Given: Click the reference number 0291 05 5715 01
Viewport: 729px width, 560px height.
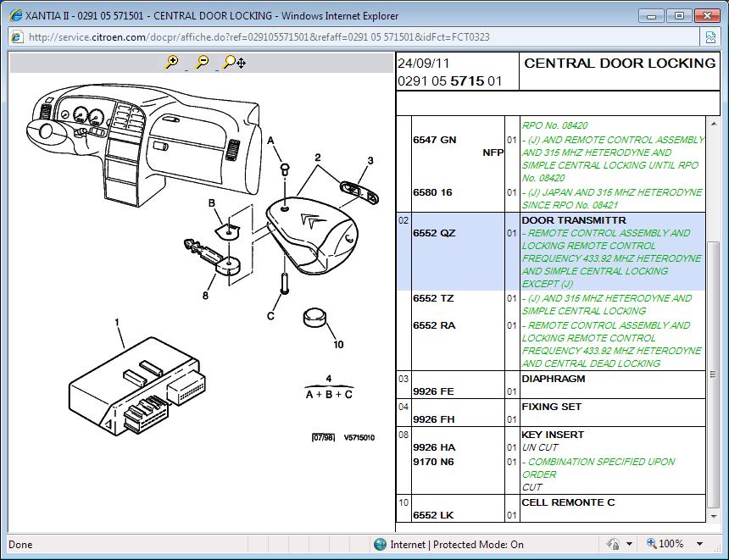Looking at the screenshot, I should pos(449,80).
